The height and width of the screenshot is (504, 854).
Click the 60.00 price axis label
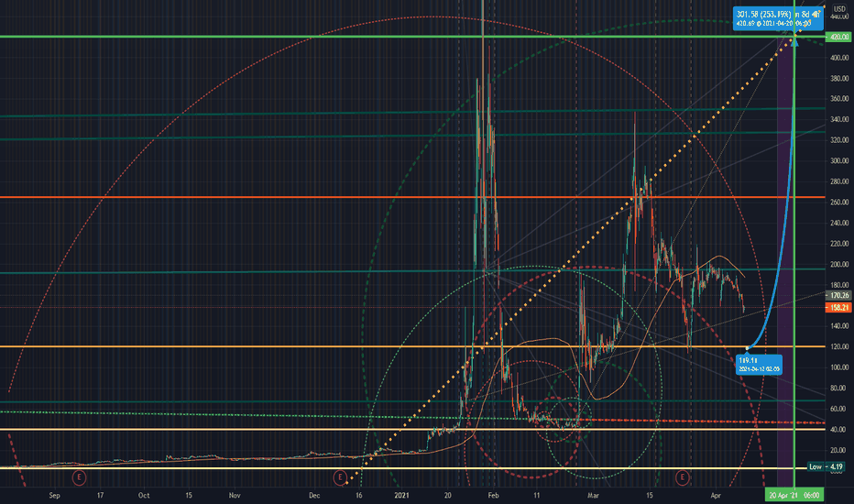839,409
